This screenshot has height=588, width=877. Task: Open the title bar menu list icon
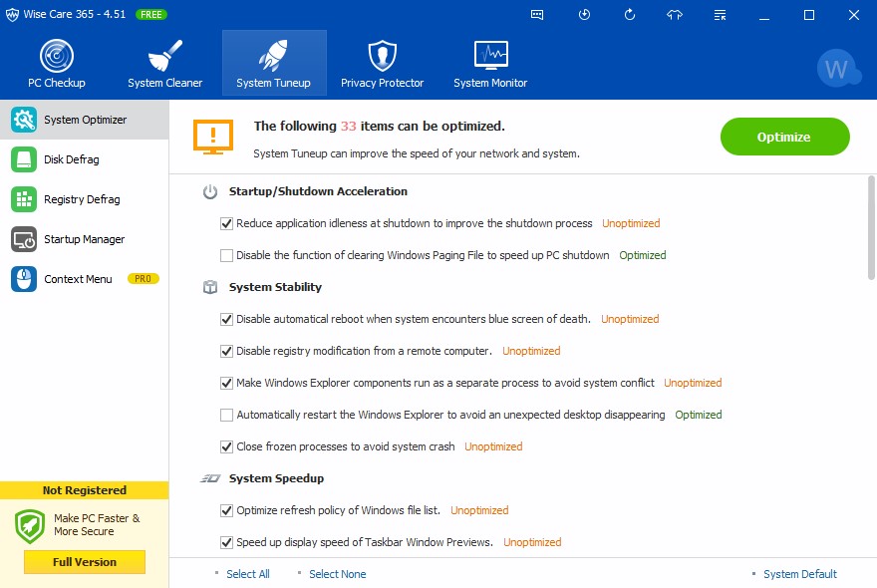(x=721, y=15)
